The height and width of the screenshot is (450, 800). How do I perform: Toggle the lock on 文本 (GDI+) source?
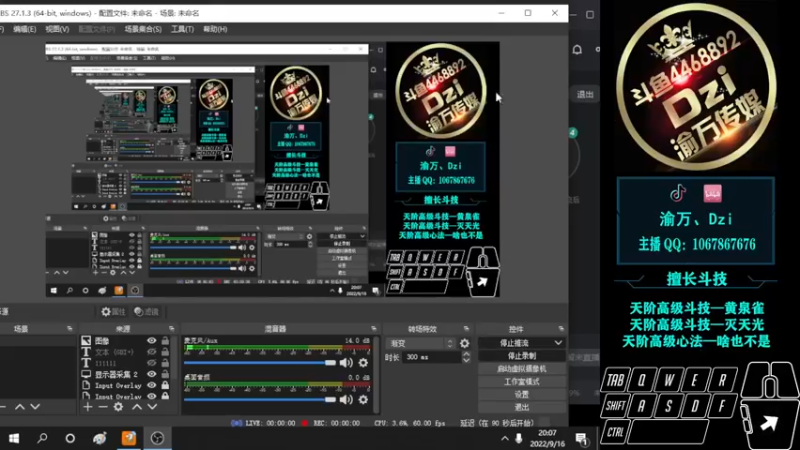point(165,352)
